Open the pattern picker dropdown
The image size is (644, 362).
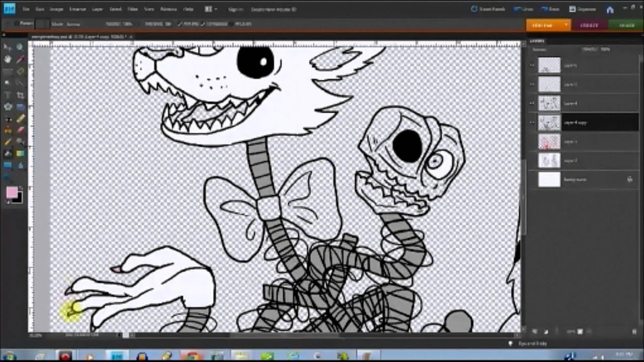click(x=42, y=24)
